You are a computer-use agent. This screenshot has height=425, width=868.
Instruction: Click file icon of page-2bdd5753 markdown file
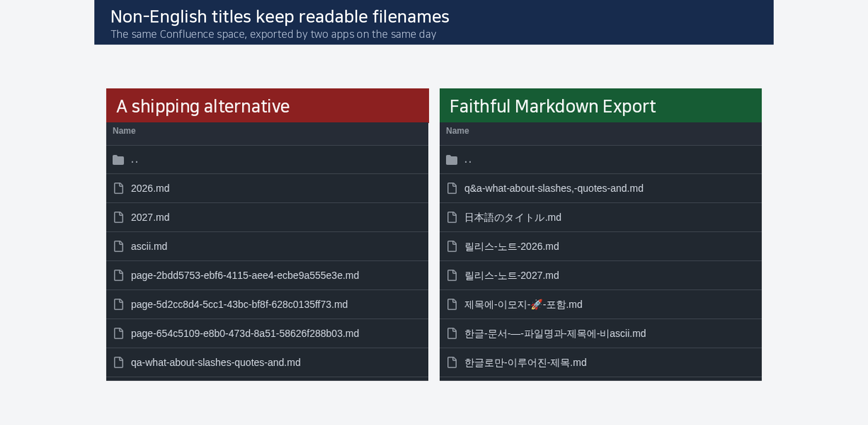coord(118,275)
